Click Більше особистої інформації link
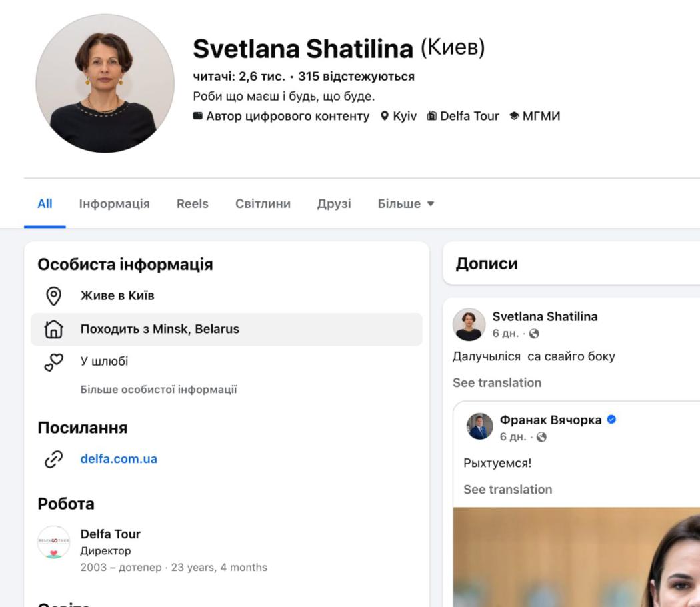700x607 pixels. 159,390
